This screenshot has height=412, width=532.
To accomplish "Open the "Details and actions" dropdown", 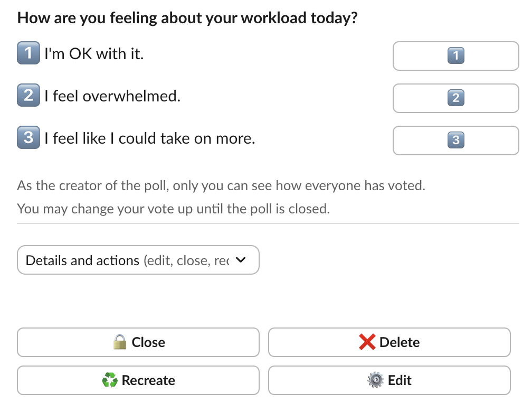I will (x=138, y=260).
